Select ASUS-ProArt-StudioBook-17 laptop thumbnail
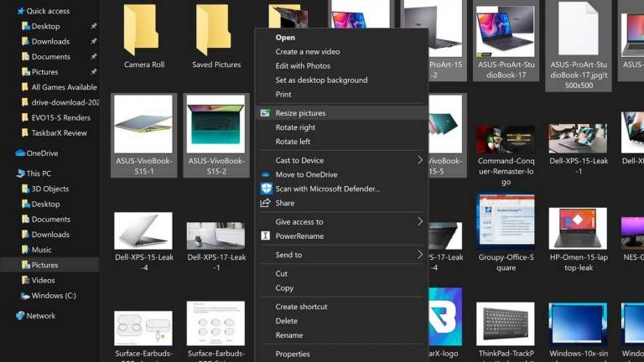 [506, 31]
